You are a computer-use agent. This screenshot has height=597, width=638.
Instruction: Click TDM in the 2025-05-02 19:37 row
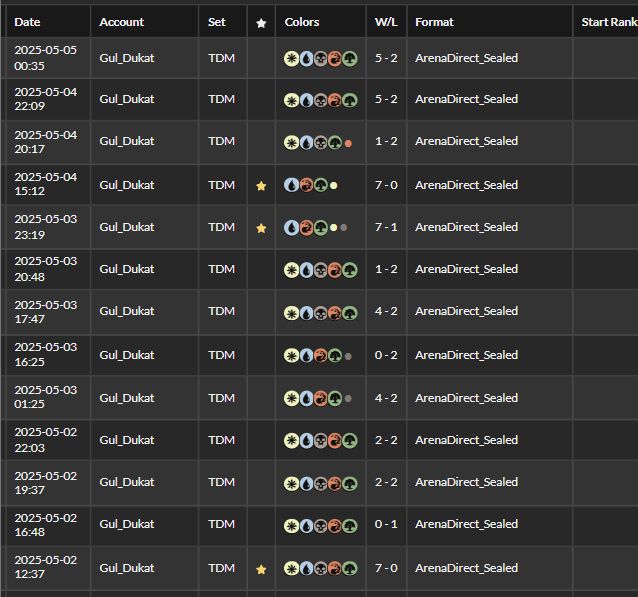click(221, 482)
